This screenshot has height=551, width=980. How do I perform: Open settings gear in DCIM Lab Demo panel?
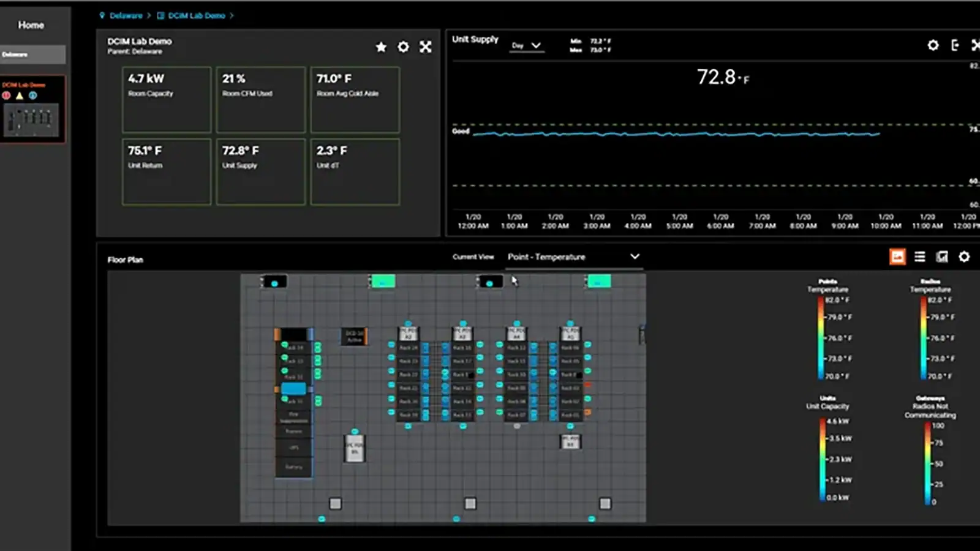point(403,47)
